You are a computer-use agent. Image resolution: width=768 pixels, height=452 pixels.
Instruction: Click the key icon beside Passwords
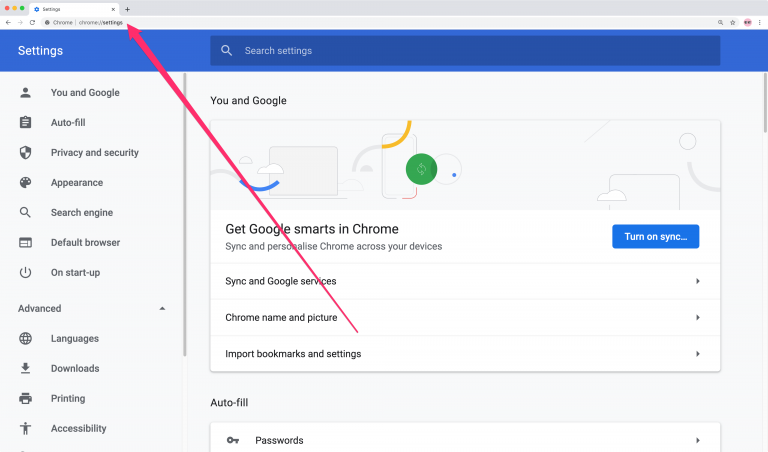[x=233, y=440]
